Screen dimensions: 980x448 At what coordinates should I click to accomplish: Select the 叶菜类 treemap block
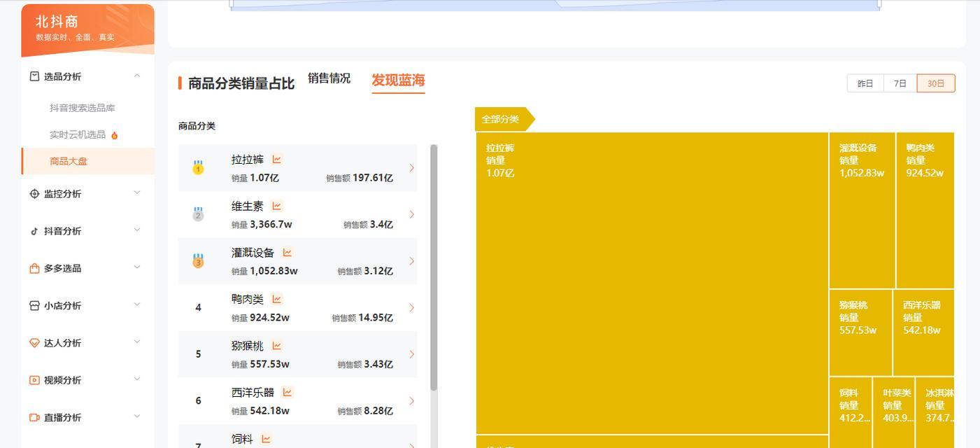pos(894,412)
